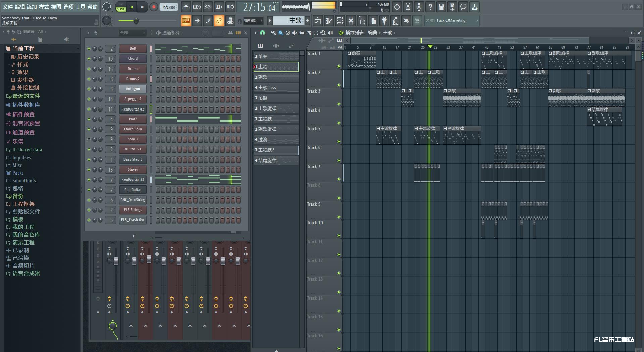Viewport: 644px width, 352px height.
Task: Select the playlist slip tool
Action: 302,33
